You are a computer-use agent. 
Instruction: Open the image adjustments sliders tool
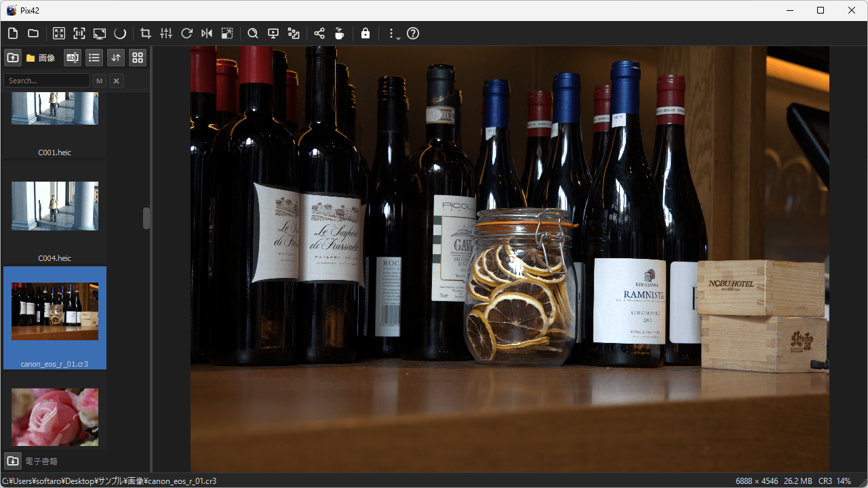pyautogui.click(x=166, y=33)
